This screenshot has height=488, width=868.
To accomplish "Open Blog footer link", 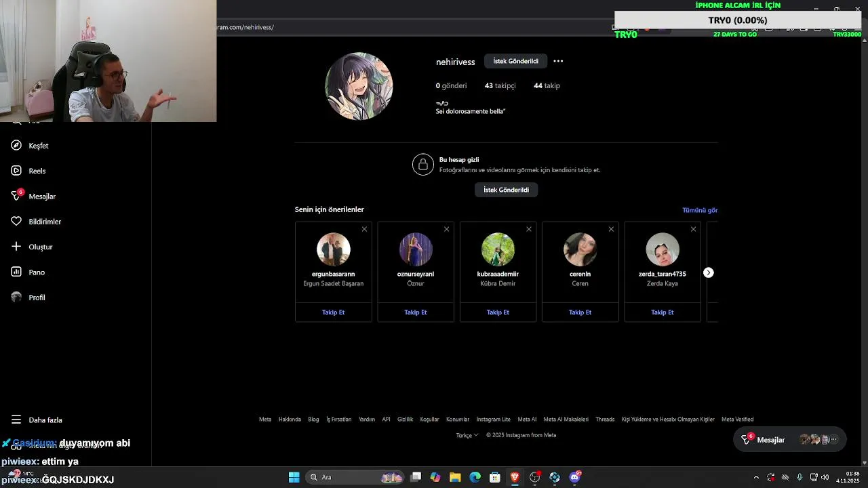I will (x=313, y=419).
